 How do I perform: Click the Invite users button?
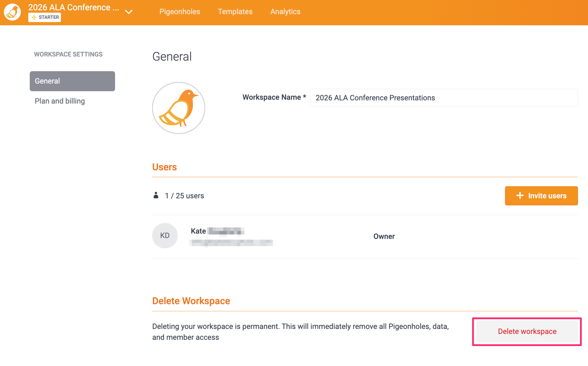(x=542, y=196)
